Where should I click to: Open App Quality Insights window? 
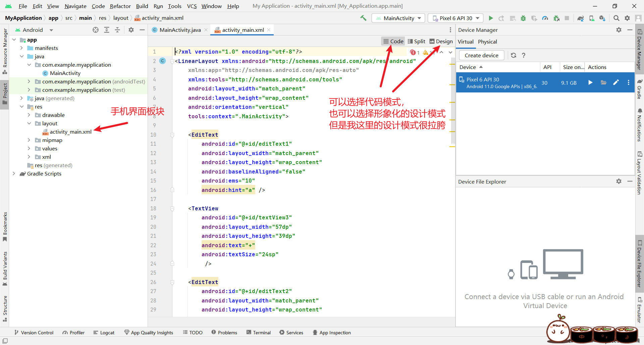(149, 333)
